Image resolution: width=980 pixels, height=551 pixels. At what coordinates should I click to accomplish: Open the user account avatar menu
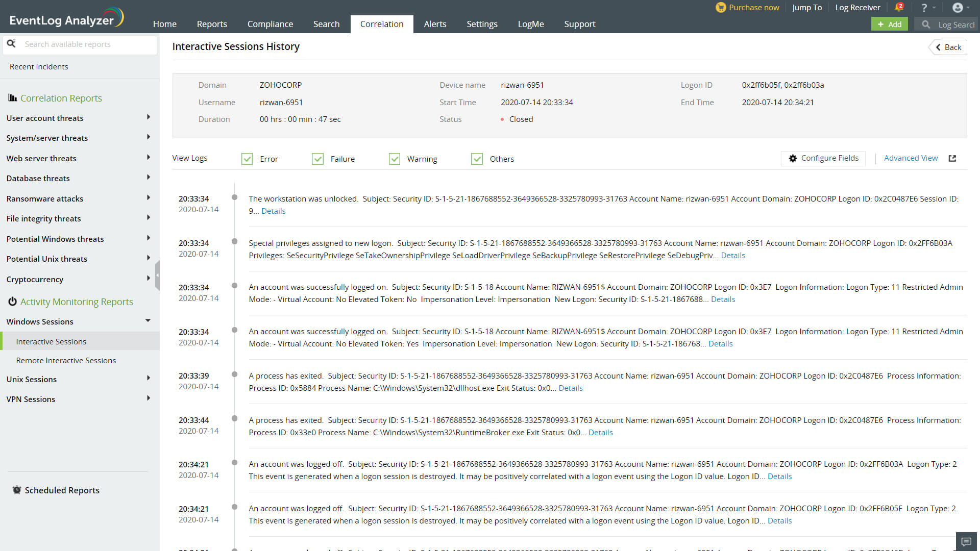pyautogui.click(x=958, y=8)
